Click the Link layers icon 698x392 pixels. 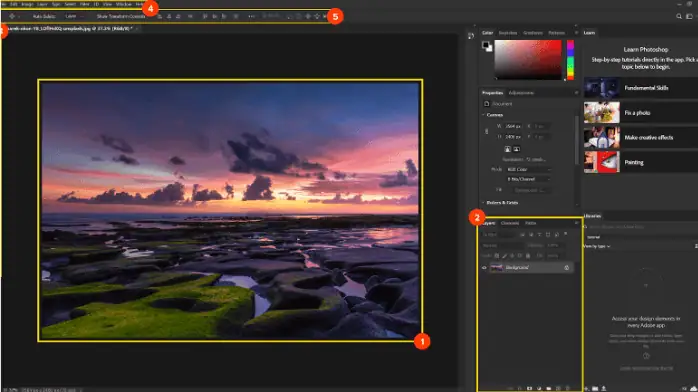[x=510, y=388]
